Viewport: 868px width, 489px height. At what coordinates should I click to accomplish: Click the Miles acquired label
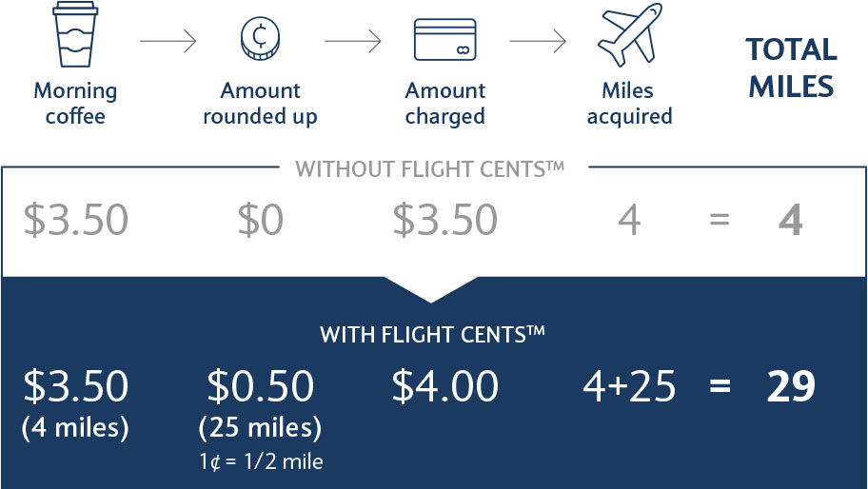coord(629,104)
